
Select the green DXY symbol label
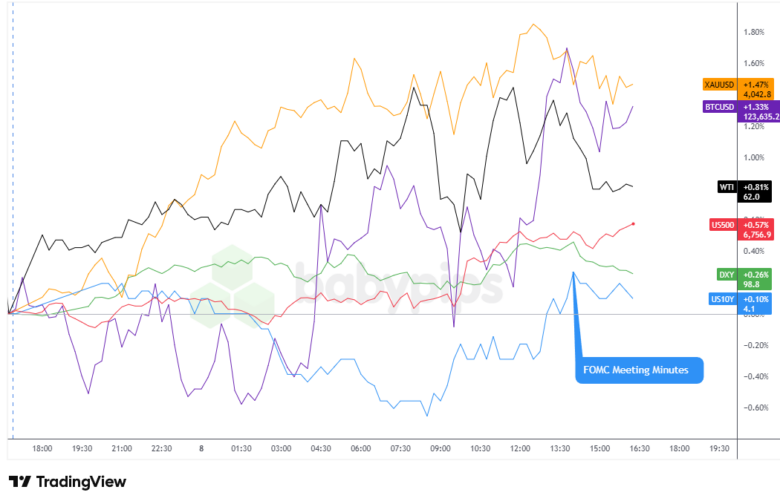click(x=727, y=275)
